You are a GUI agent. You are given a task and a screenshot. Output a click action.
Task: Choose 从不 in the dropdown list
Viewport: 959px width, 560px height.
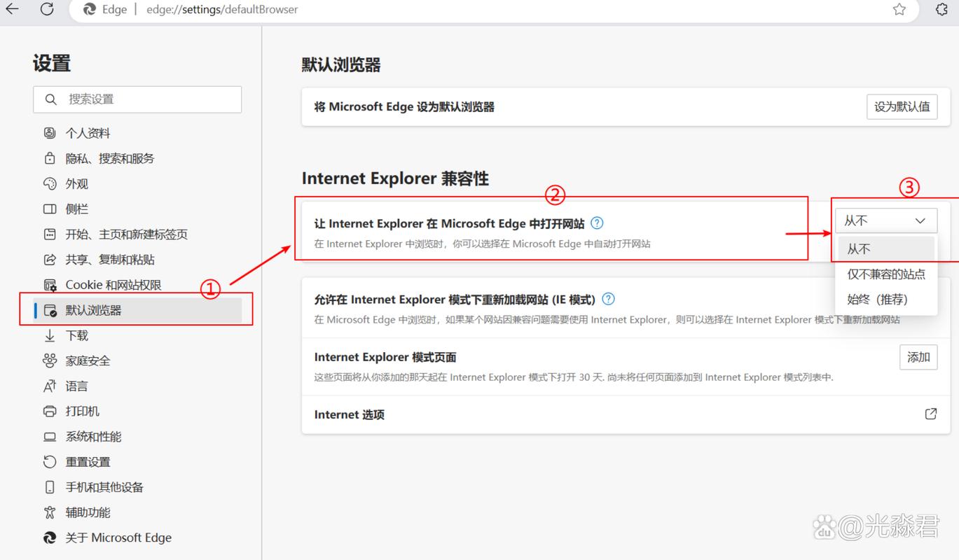click(887, 248)
